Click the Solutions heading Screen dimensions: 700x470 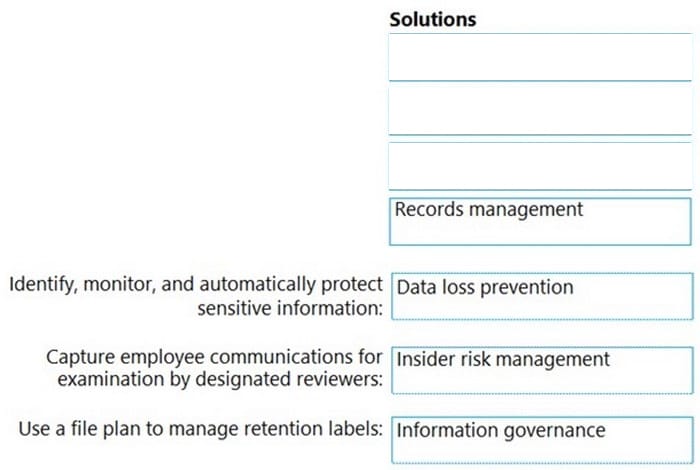point(433,20)
